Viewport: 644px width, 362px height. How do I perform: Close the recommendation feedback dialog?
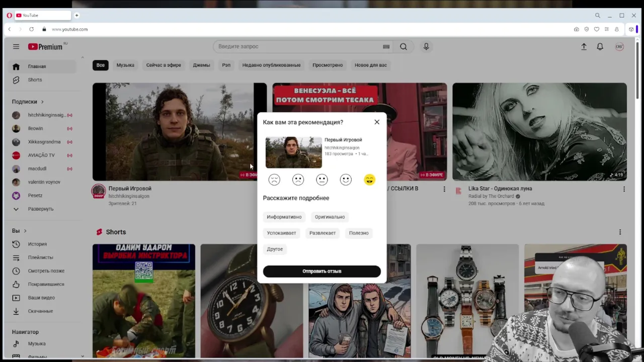tap(377, 122)
